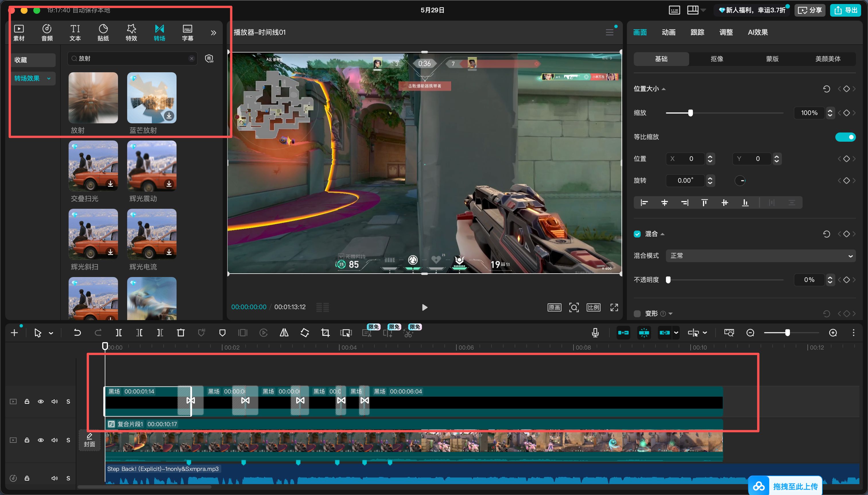Align clip to top edge
Image resolution: width=868 pixels, height=495 pixels.
[x=704, y=203]
